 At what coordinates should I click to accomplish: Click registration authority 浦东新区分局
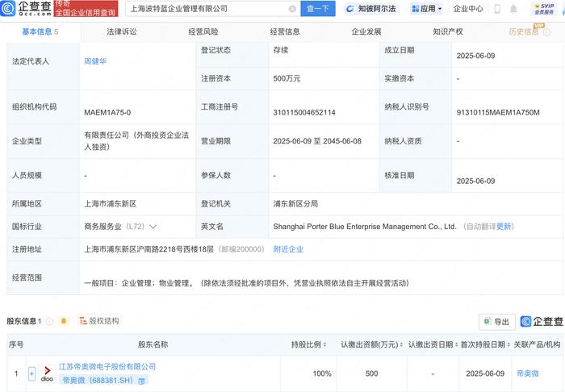[295, 204]
